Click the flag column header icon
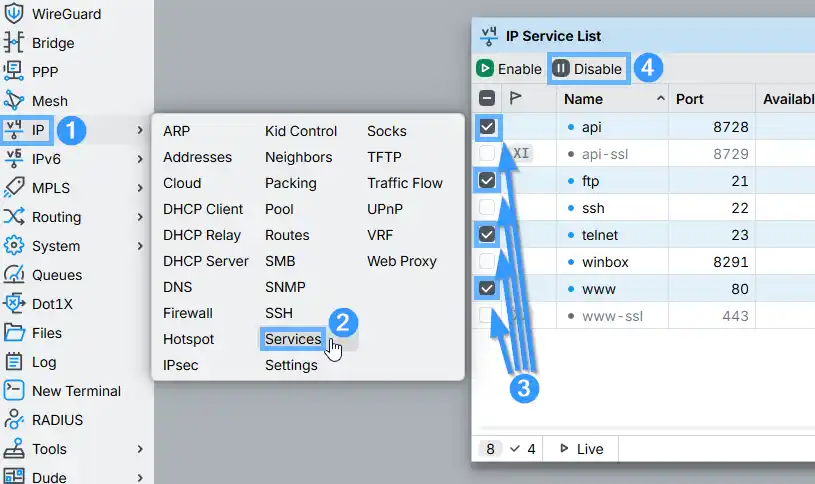The image size is (815, 484). tap(515, 98)
